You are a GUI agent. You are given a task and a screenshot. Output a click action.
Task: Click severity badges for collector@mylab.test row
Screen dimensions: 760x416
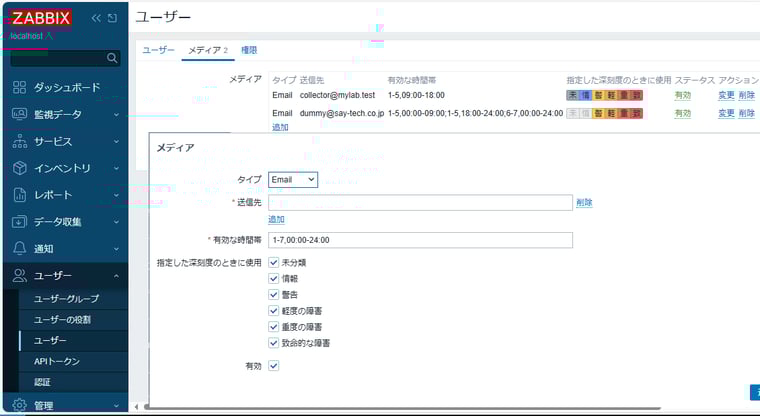604,96
